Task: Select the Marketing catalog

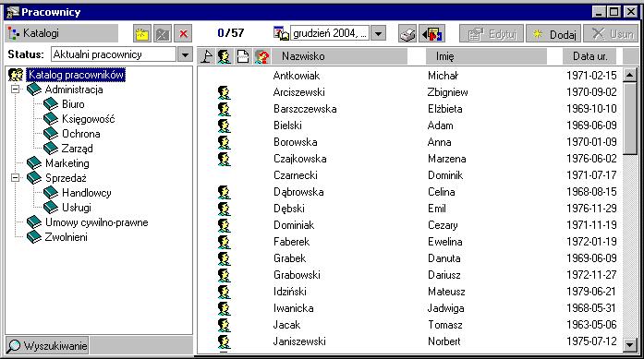Action: coord(67,163)
